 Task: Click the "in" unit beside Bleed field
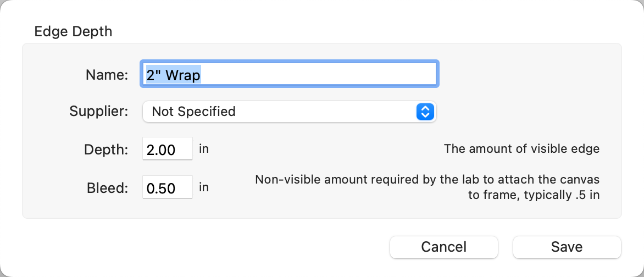pyautogui.click(x=204, y=187)
